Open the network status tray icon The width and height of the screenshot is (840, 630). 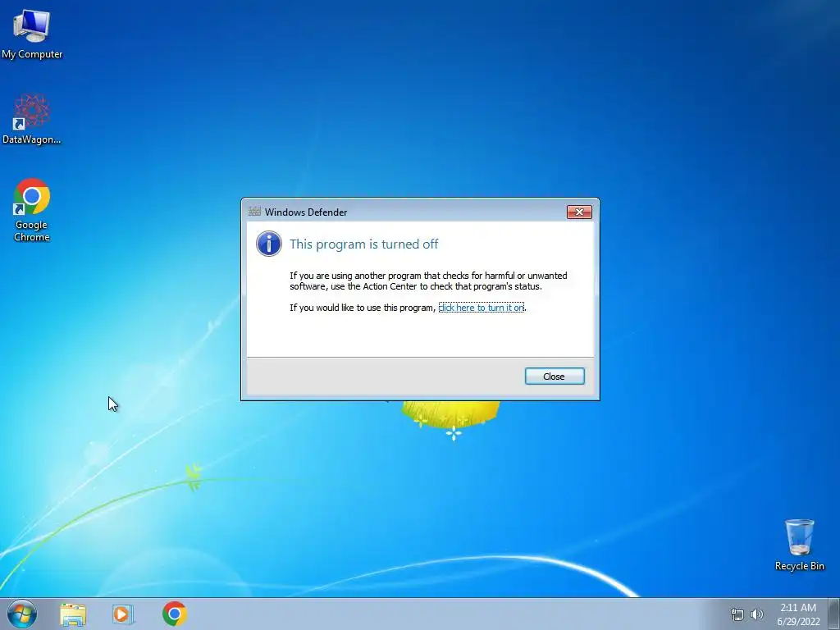(737, 614)
